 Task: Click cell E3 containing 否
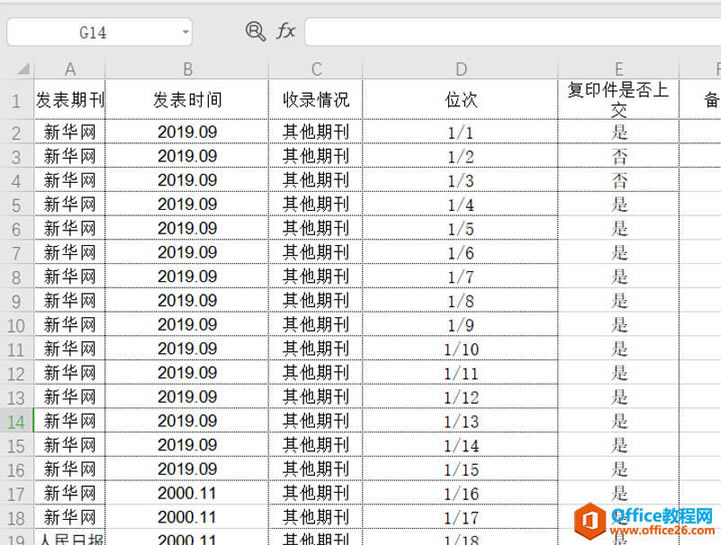618,156
